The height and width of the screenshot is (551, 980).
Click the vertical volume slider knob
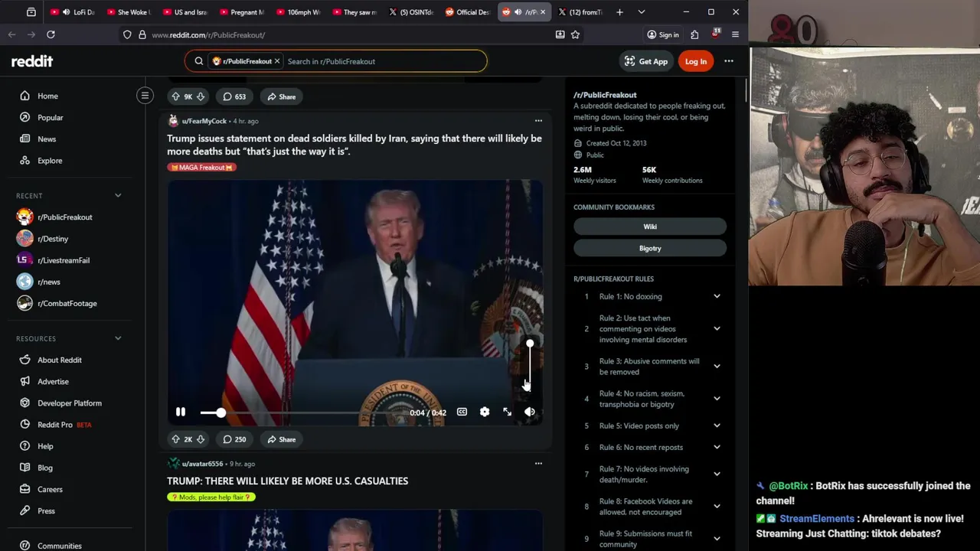pyautogui.click(x=530, y=344)
